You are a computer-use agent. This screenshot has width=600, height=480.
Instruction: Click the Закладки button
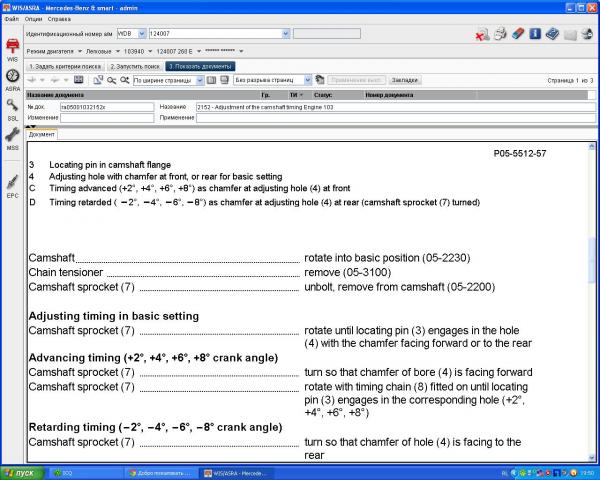pos(404,80)
